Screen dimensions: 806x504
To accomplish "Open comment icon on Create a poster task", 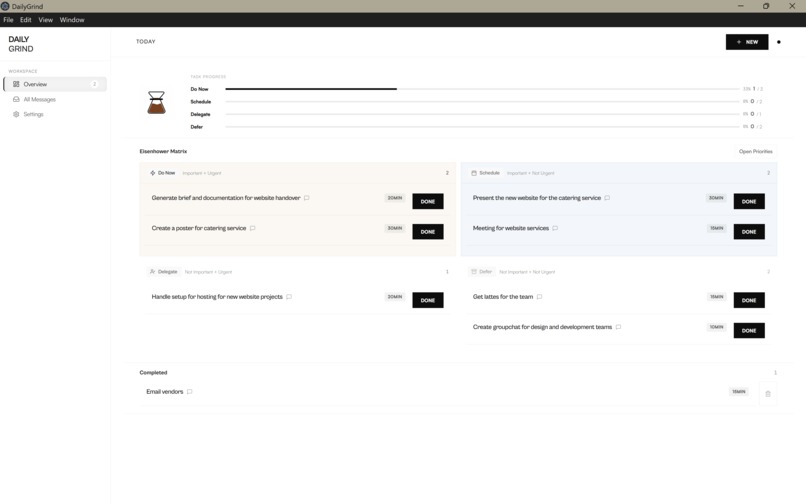I will [252, 228].
